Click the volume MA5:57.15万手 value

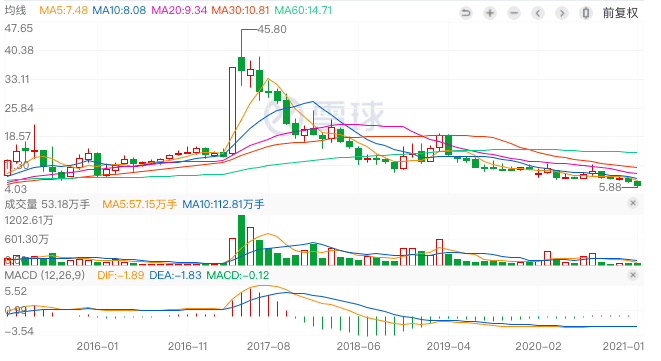tap(140, 205)
